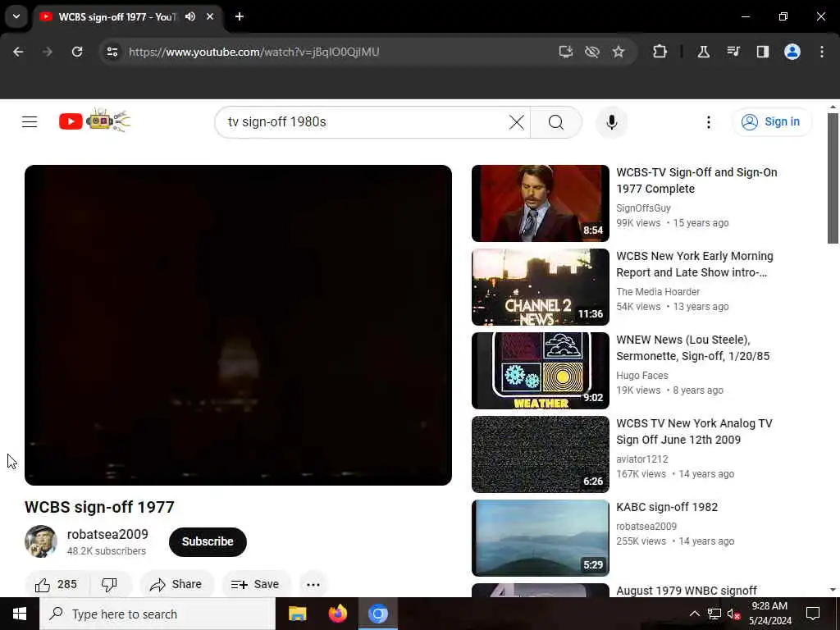Visit aviator1212 channel name
Image resolution: width=840 pixels, height=630 pixels.
[x=641, y=459]
